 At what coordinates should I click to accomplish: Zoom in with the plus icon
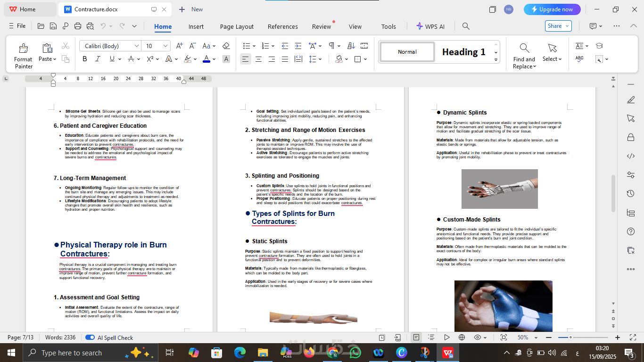click(618, 337)
